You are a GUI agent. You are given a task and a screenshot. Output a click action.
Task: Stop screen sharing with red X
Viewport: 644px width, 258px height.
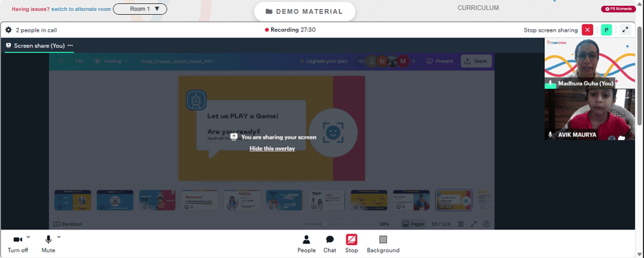coord(587,30)
